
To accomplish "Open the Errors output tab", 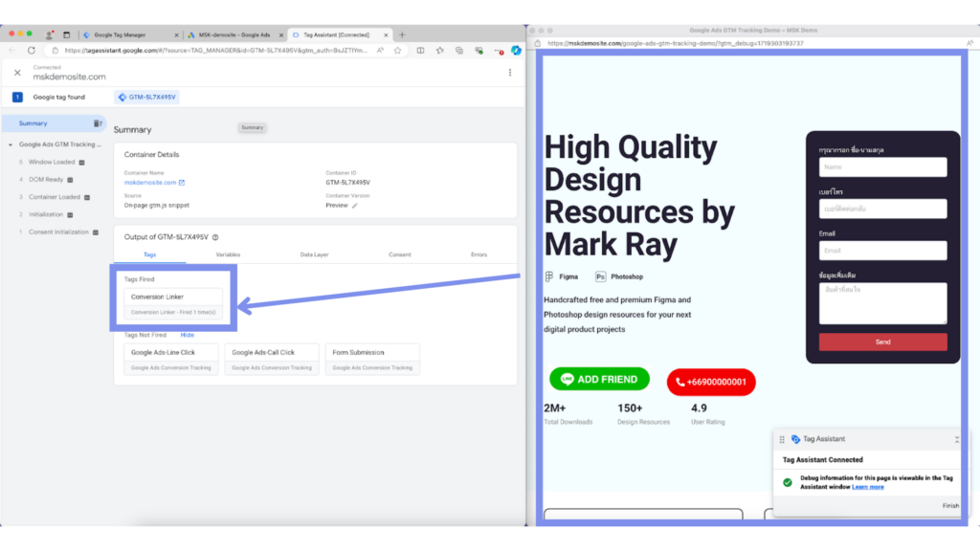I will tap(479, 254).
